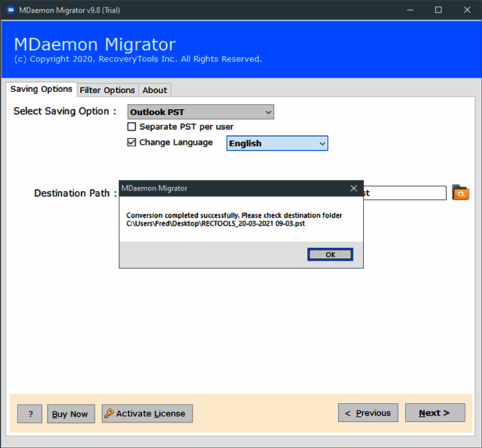Uncheck the Change Language checkbox
Viewport: 482px width, 448px height.
(132, 143)
